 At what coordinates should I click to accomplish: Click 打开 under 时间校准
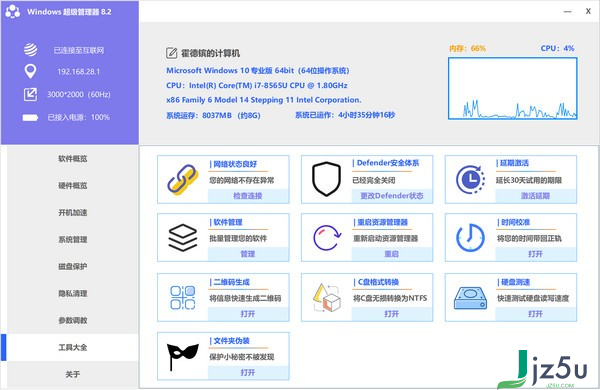535,254
